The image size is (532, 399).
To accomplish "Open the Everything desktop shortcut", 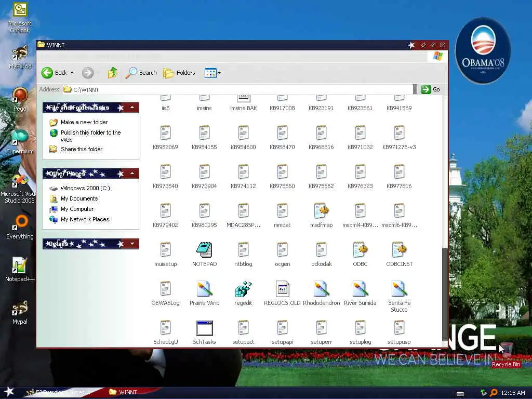I will click(x=20, y=227).
